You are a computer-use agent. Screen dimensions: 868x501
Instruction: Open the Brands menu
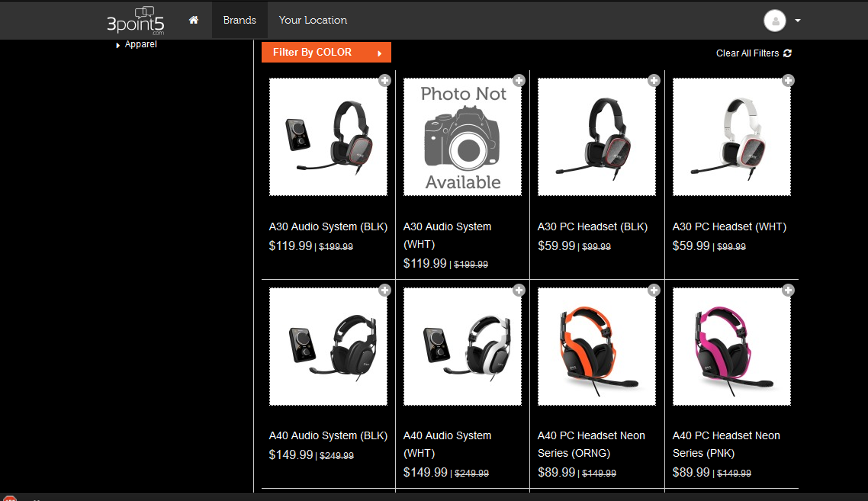click(240, 20)
